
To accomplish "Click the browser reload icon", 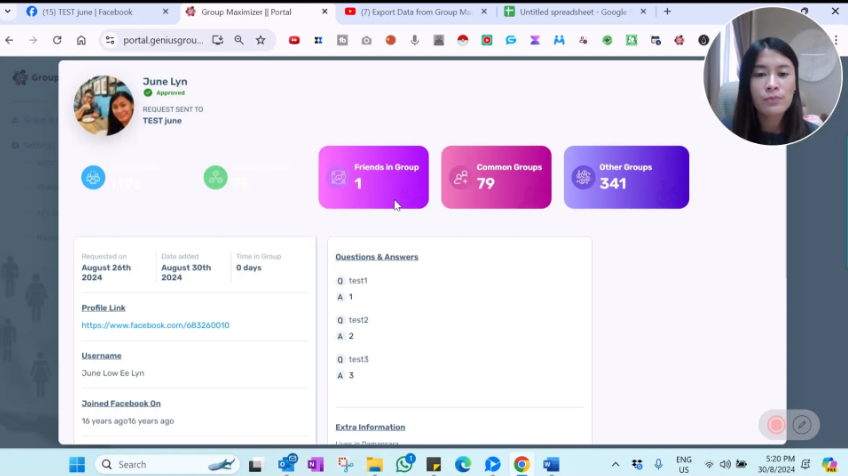I will [57, 40].
